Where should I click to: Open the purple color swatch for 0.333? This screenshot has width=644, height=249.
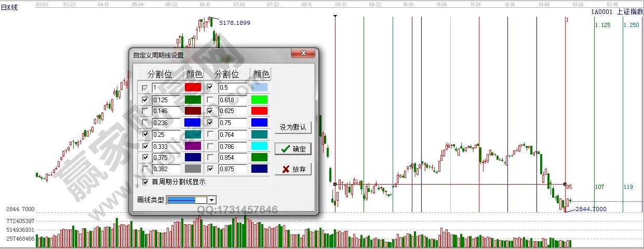193,146
